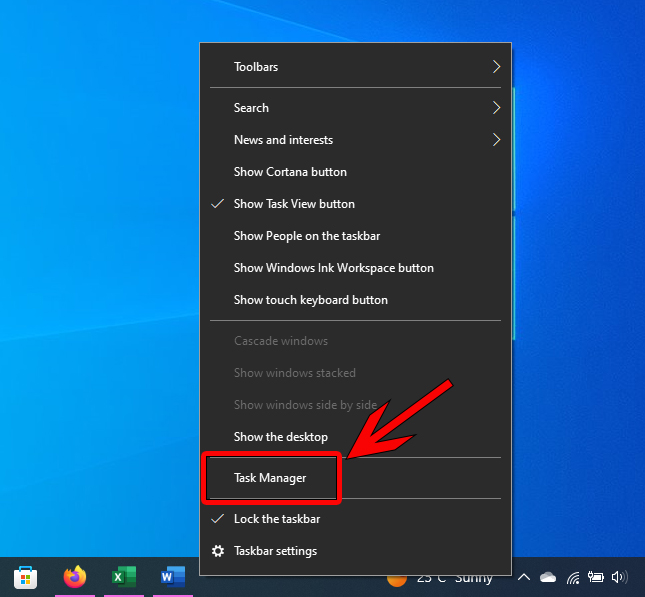Enable Show Windows Ink Workspace button
This screenshot has width=645, height=597.
tap(355, 268)
